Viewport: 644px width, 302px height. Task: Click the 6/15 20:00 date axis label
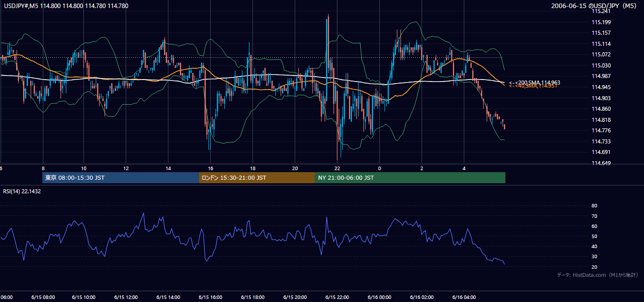pos(295,297)
